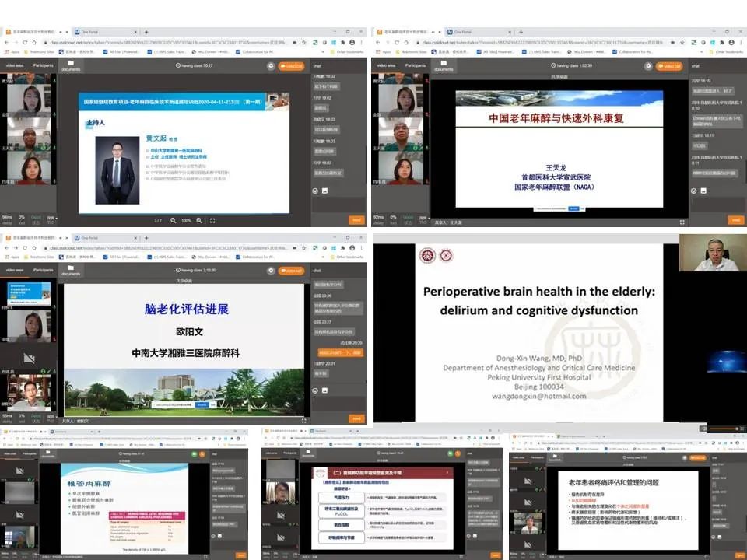This screenshot has width=747, height=560.
Task: Click the orange send button in the chat panel
Action: [356, 219]
